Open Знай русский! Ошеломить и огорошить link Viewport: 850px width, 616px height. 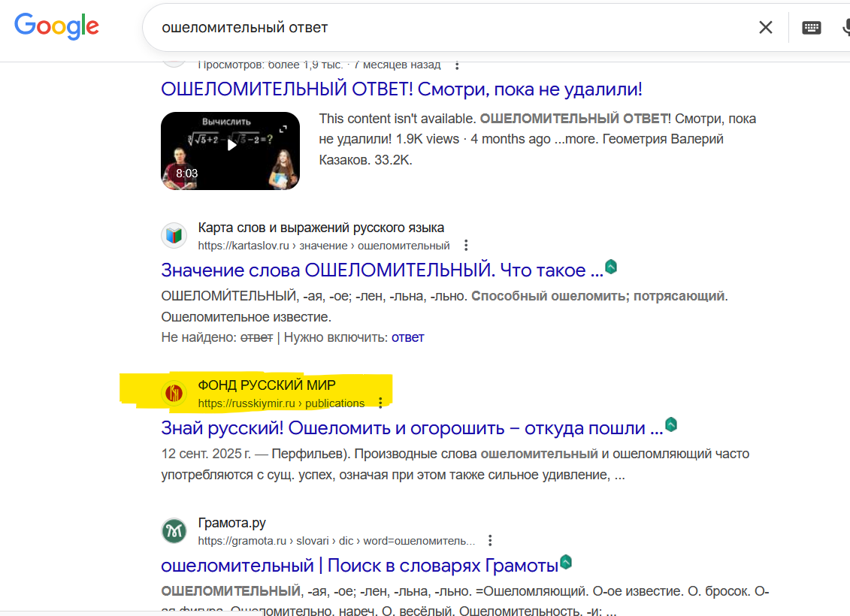coord(412,428)
